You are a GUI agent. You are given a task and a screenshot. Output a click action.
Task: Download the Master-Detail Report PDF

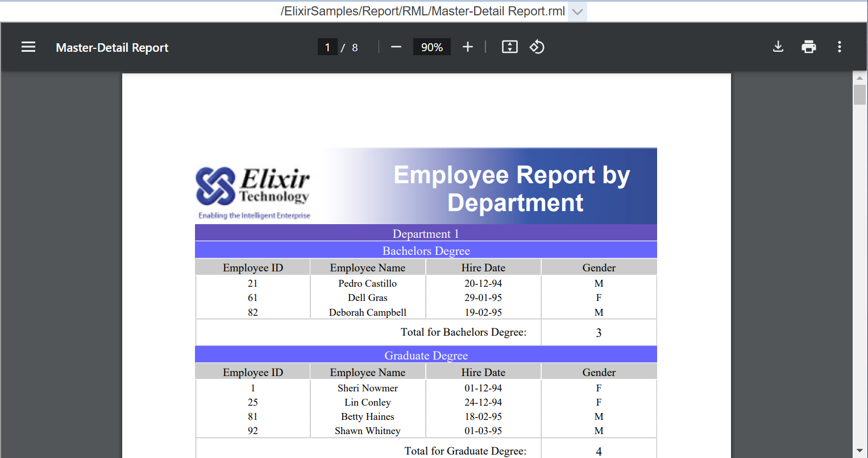click(778, 47)
